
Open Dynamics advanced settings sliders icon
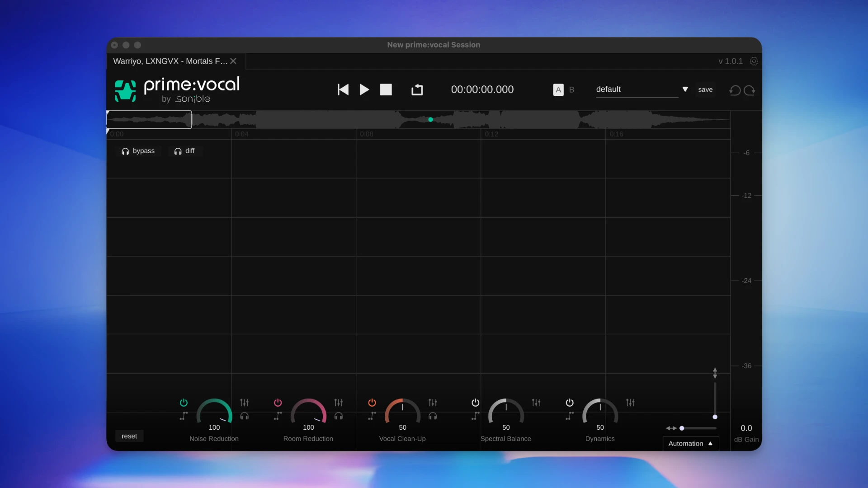point(630,402)
